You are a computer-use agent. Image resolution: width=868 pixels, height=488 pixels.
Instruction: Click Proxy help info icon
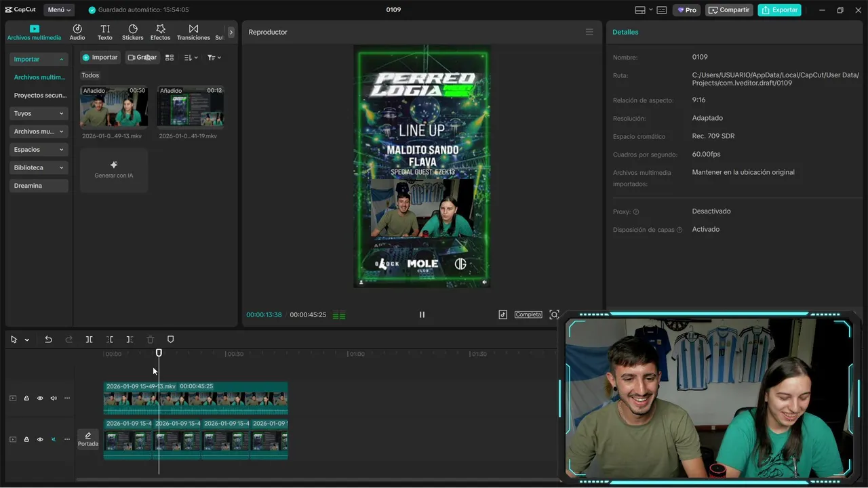click(636, 212)
